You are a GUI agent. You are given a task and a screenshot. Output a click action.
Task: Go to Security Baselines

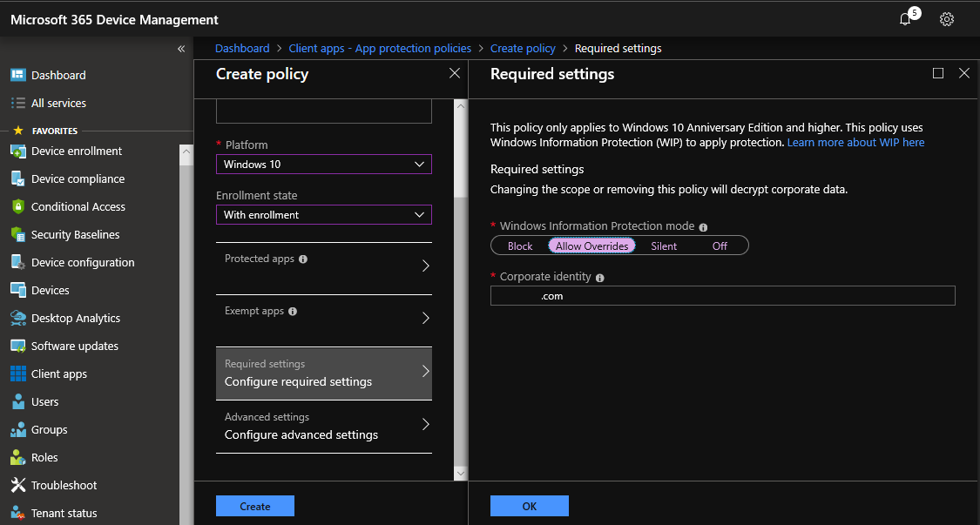[x=76, y=234]
